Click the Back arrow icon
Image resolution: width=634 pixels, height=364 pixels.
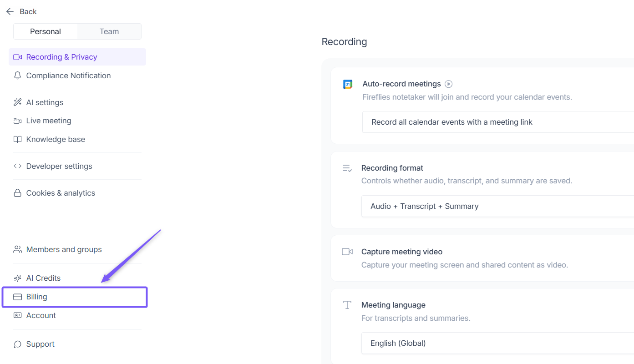coord(10,11)
